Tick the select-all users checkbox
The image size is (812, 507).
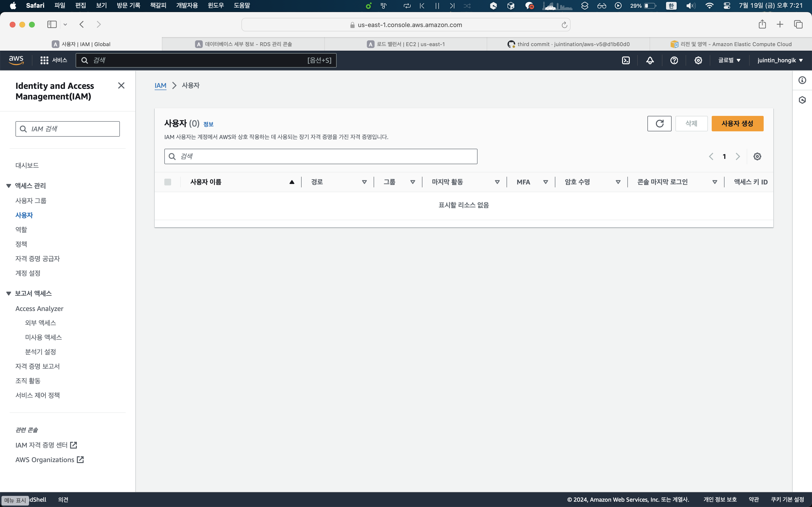click(168, 182)
